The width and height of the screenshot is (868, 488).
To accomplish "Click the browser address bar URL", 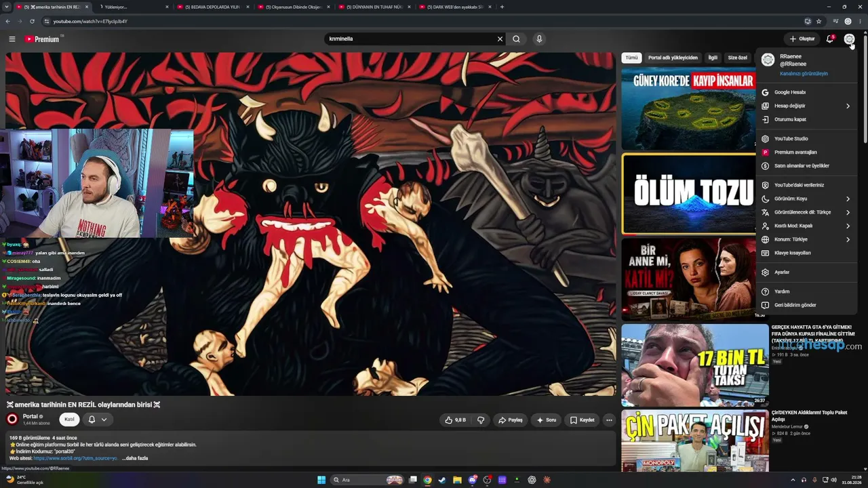I will [90, 21].
